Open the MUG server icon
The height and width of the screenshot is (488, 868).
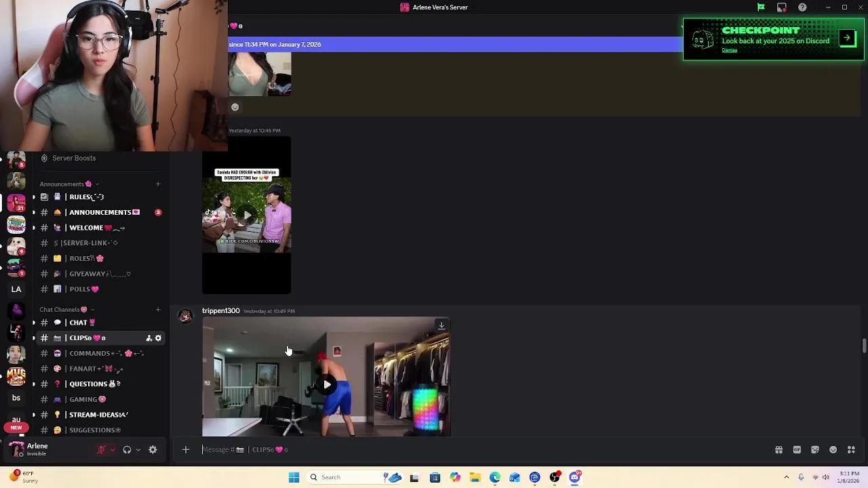pyautogui.click(x=16, y=375)
